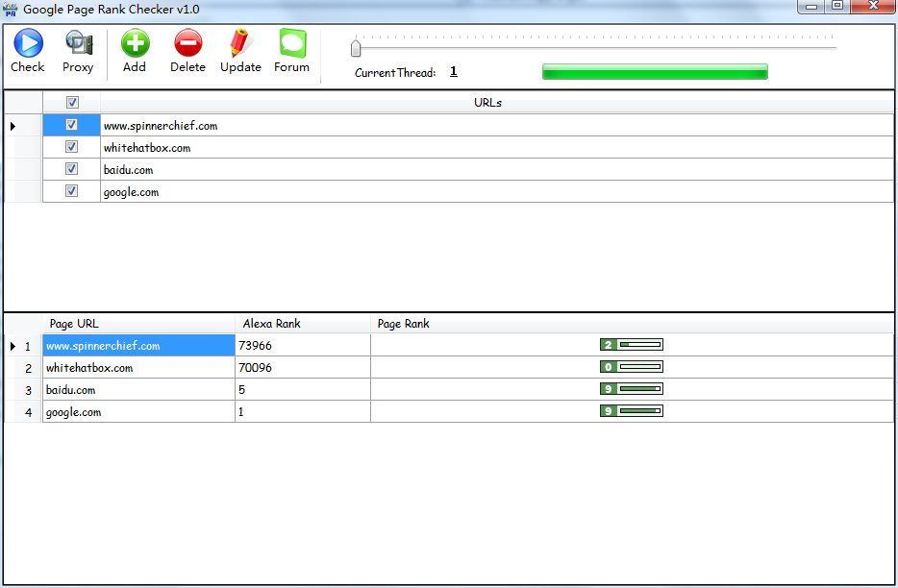Click the Update pencil icon

240,44
